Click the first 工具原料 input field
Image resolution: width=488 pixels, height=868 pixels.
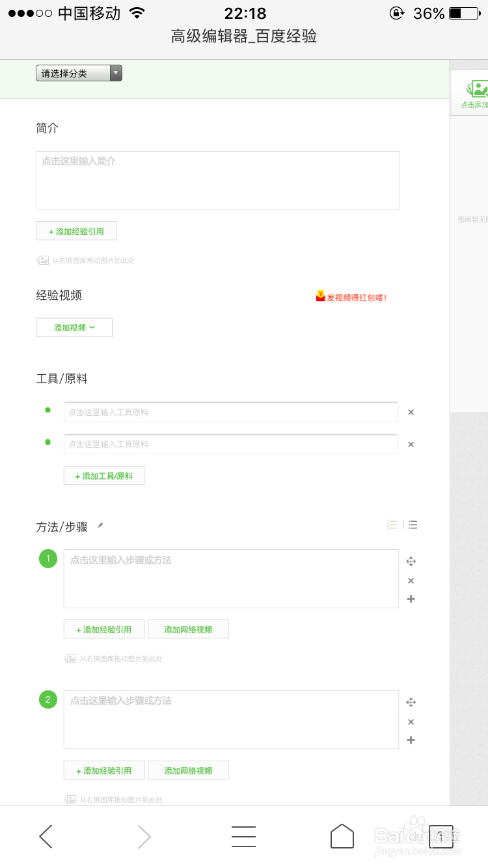click(231, 412)
